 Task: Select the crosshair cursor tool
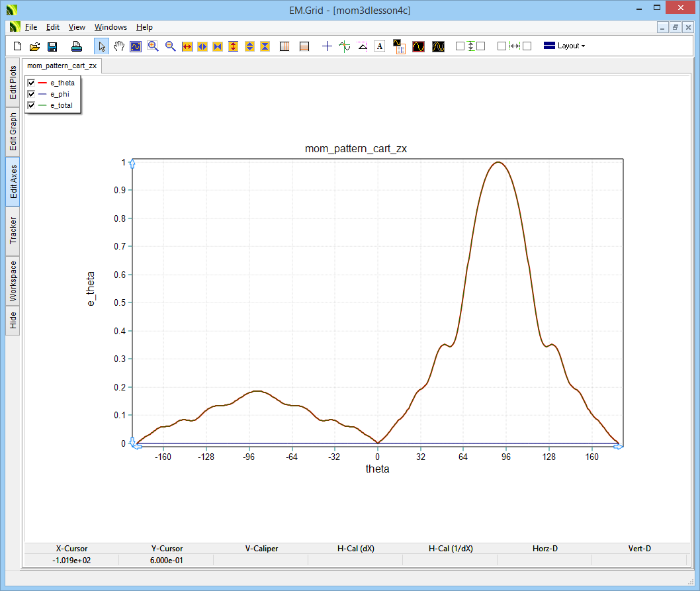327,46
